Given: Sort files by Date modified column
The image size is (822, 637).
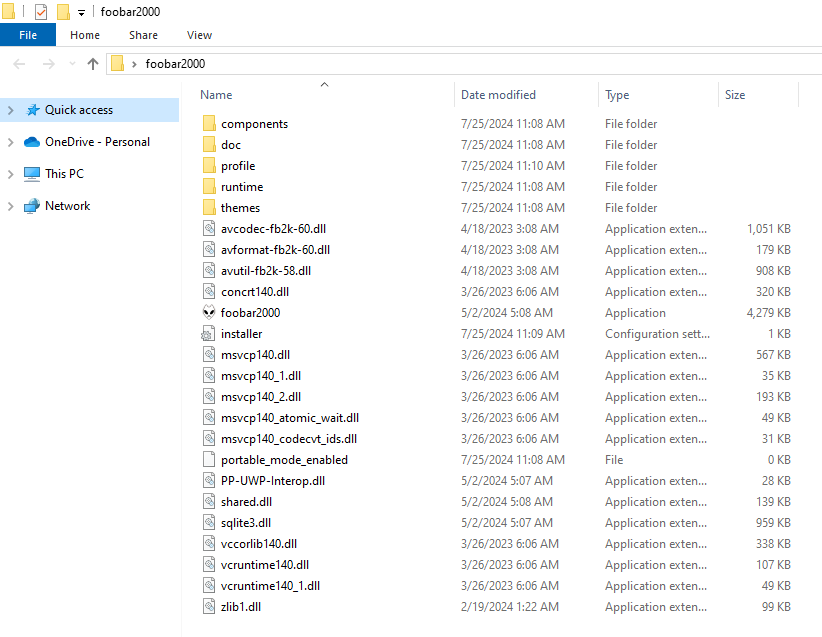Looking at the screenshot, I should click(498, 95).
